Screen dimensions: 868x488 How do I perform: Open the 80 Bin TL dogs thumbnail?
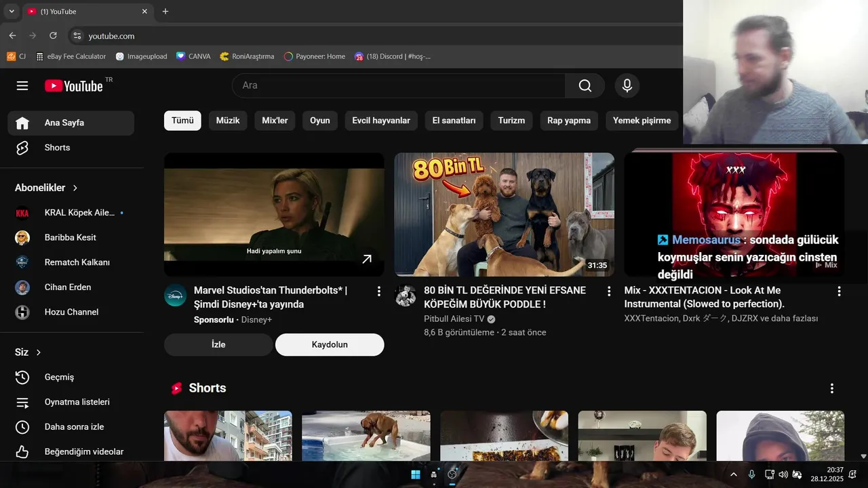click(505, 214)
